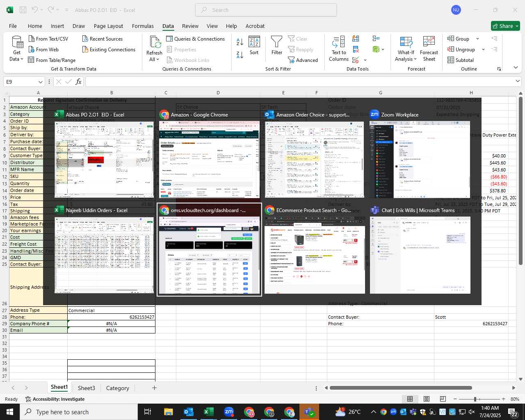Image resolution: width=525 pixels, height=420 pixels.
Task: Launch Text to Columns wizard
Action: tap(339, 48)
